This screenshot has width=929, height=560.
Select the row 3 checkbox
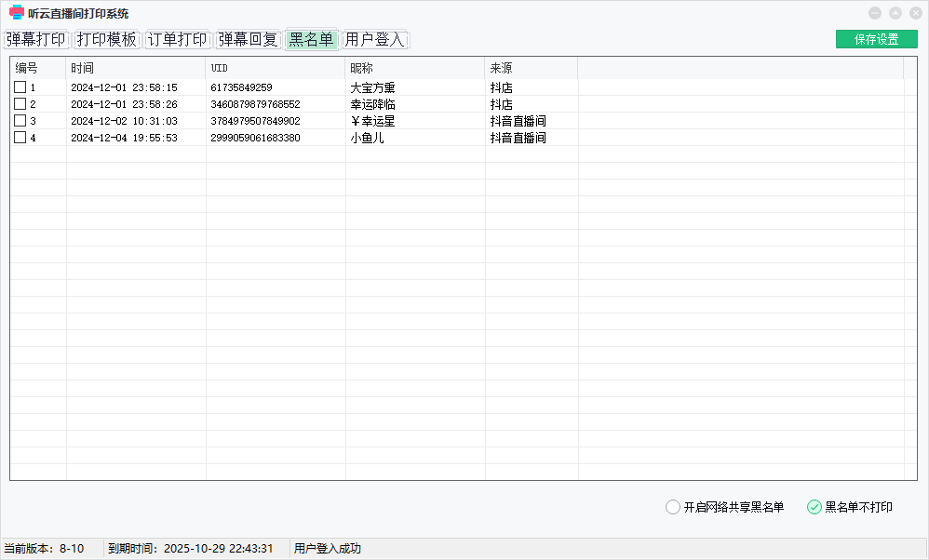20,121
